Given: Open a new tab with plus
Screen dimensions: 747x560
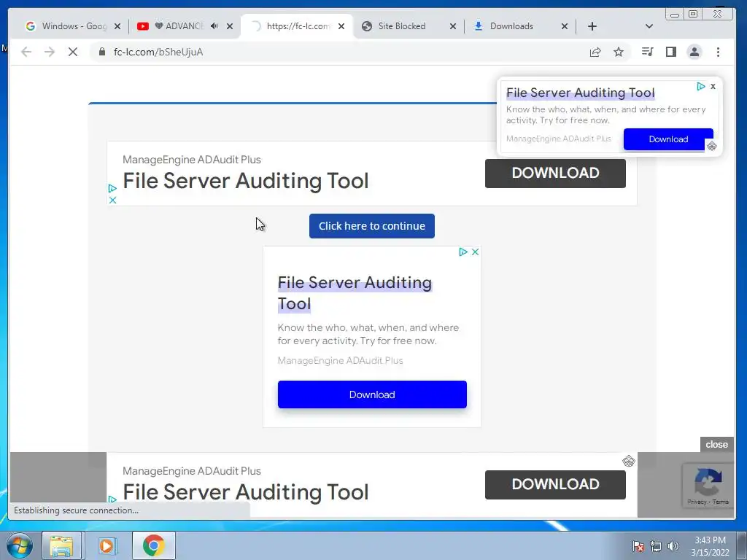Looking at the screenshot, I should [592, 26].
